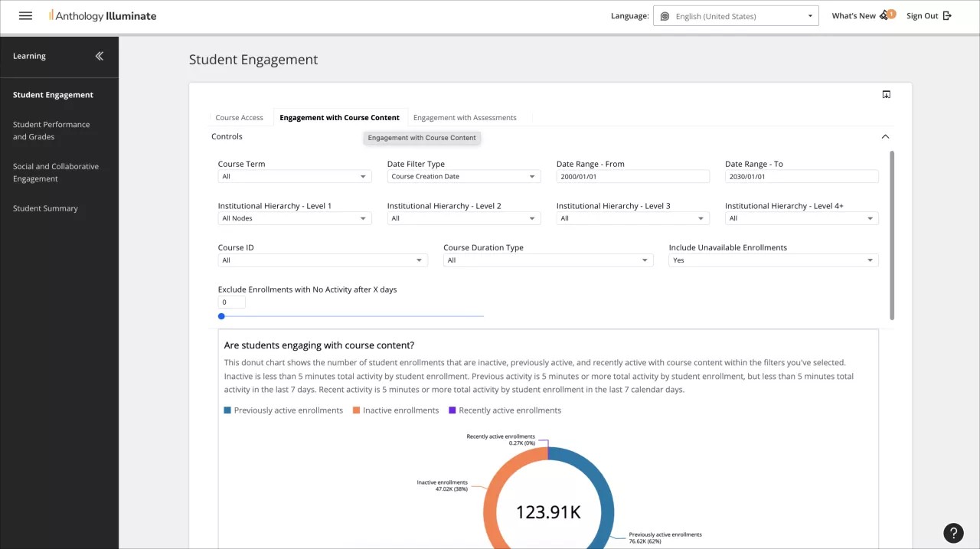Open the Date Filter Type dropdown
The image size is (980, 549).
tap(463, 177)
